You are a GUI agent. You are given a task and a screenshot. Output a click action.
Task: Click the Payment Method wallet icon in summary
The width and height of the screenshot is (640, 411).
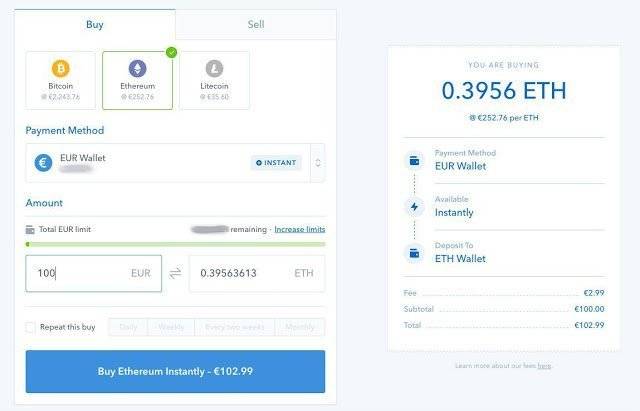(414, 161)
